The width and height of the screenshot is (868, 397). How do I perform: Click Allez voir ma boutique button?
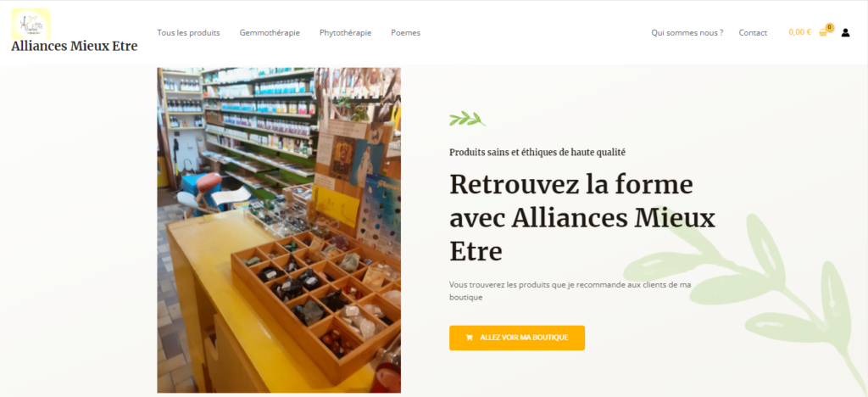click(x=517, y=338)
